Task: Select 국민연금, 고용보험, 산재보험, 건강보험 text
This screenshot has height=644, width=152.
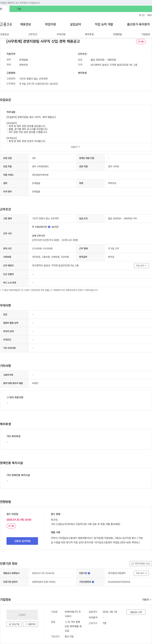Action: pyautogui.click(x=51, y=257)
